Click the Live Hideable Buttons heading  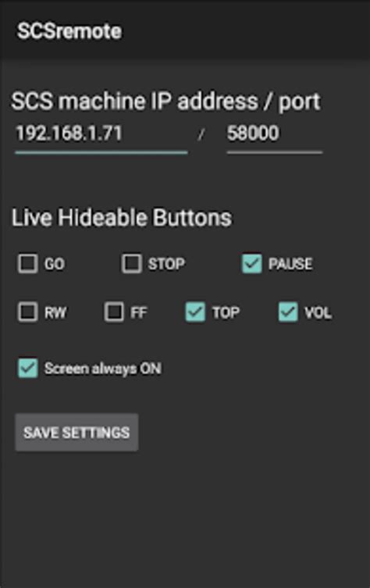tap(122, 218)
